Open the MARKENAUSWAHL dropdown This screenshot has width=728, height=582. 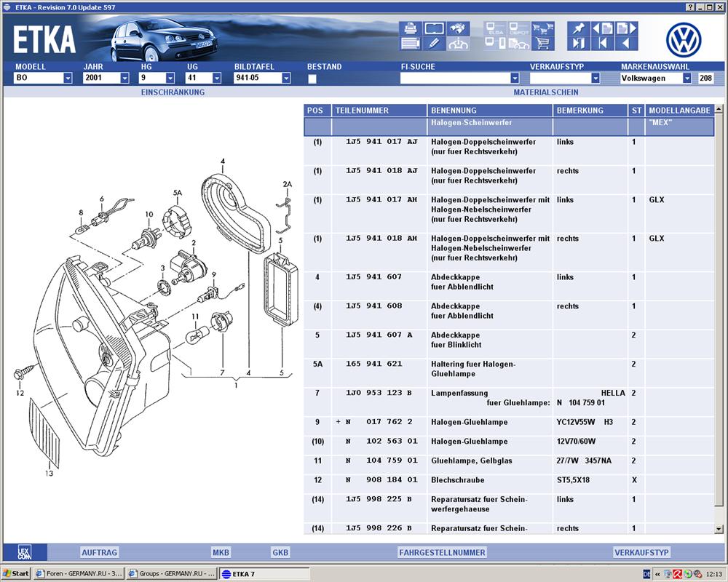point(687,78)
